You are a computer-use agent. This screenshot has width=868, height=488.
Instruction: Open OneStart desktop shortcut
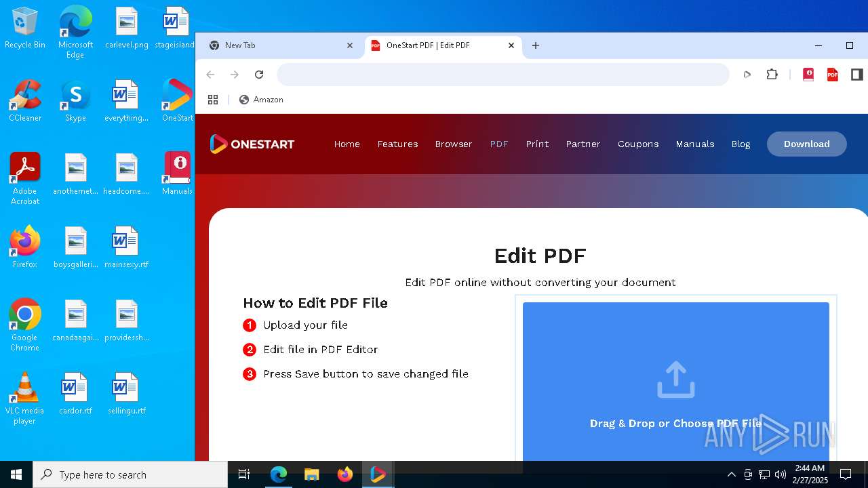177,101
